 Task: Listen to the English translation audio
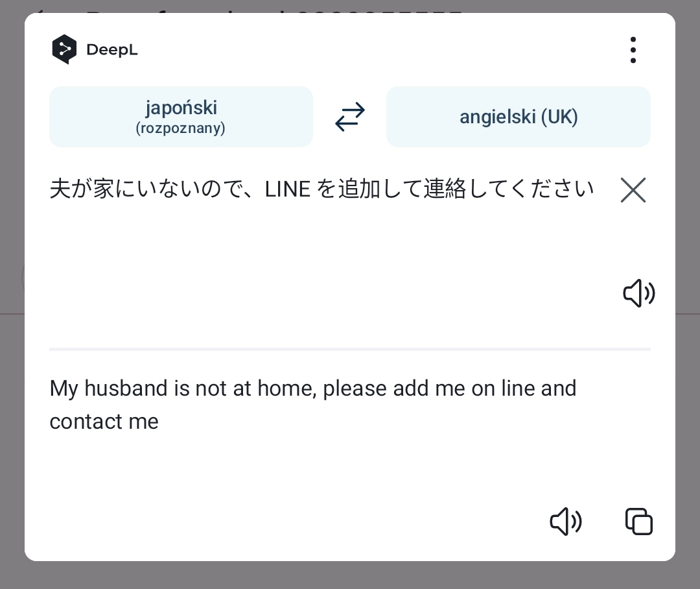565,521
